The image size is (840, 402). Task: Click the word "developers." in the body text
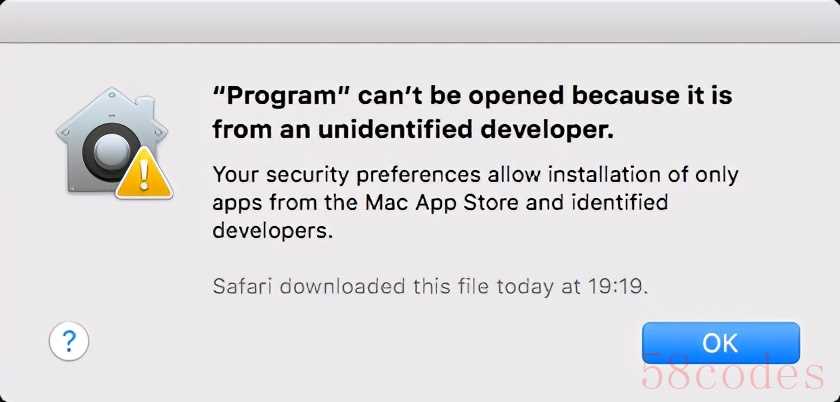272,231
